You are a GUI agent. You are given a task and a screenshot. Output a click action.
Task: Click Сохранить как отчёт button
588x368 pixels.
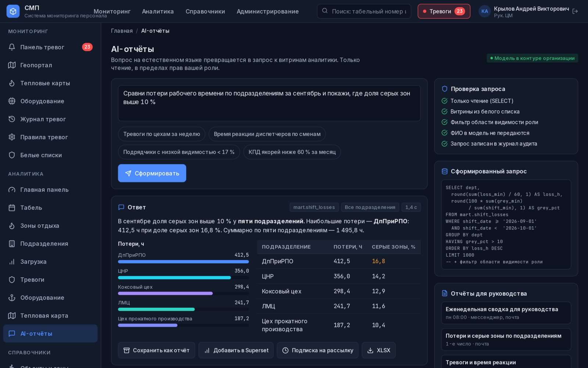tap(157, 350)
